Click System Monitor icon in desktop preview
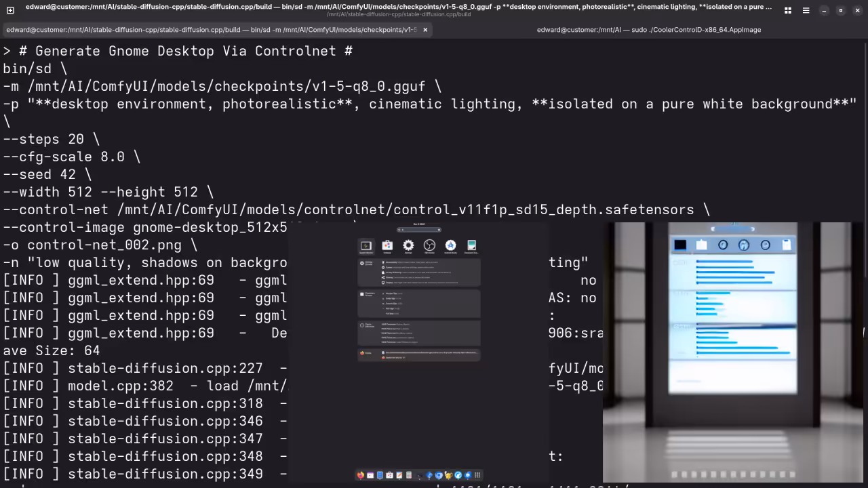The width and height of the screenshot is (868, 488). point(366,246)
